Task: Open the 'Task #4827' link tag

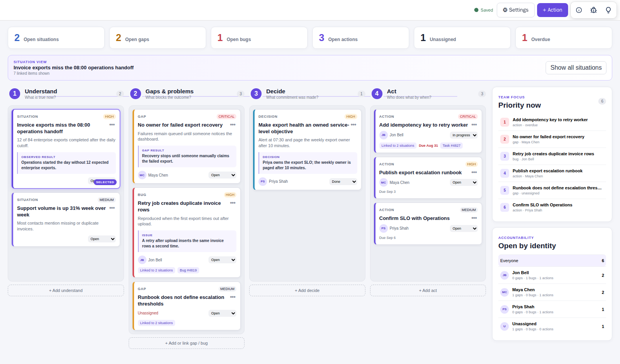Action: coord(451,146)
